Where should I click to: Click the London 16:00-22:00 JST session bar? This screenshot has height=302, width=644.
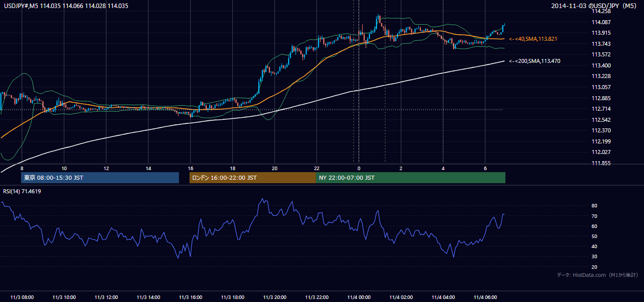pyautogui.click(x=252, y=178)
